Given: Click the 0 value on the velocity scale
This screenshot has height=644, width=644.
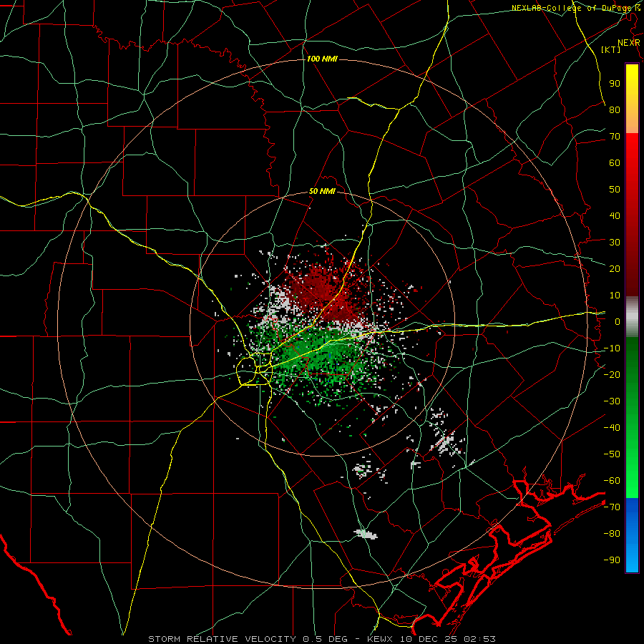Looking at the screenshot, I should [618, 321].
